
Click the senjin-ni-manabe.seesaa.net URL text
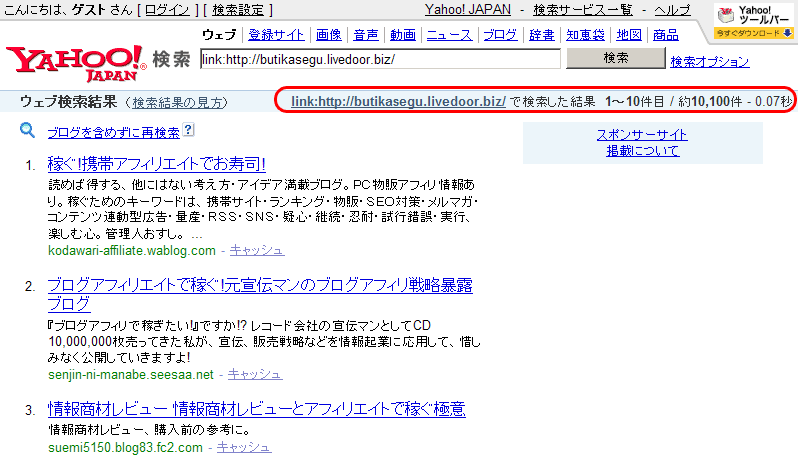[x=131, y=375]
